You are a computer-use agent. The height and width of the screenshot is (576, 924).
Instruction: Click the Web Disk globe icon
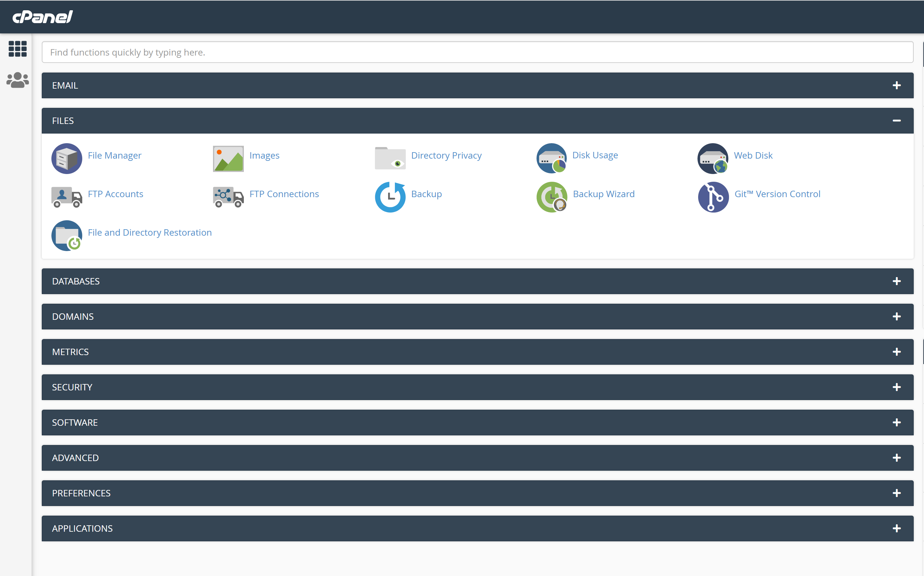713,159
